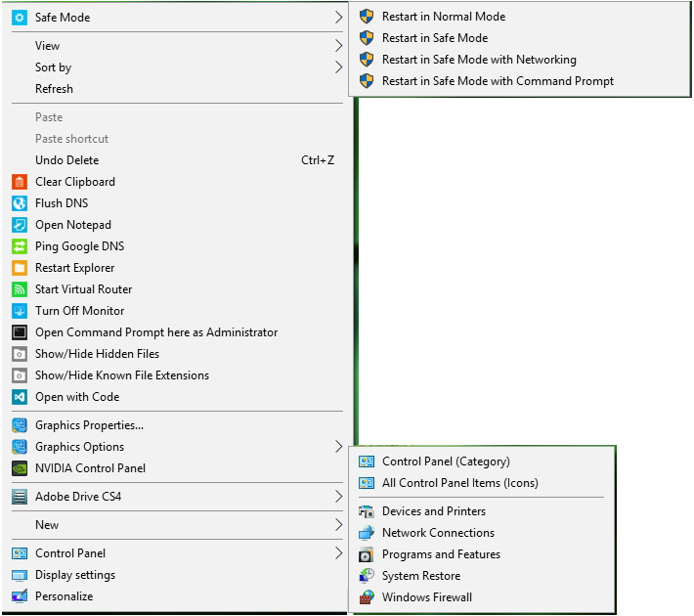Image resolution: width=694 pixels, height=616 pixels.
Task: Open Command Prompt here as Administrator
Action: pos(155,332)
